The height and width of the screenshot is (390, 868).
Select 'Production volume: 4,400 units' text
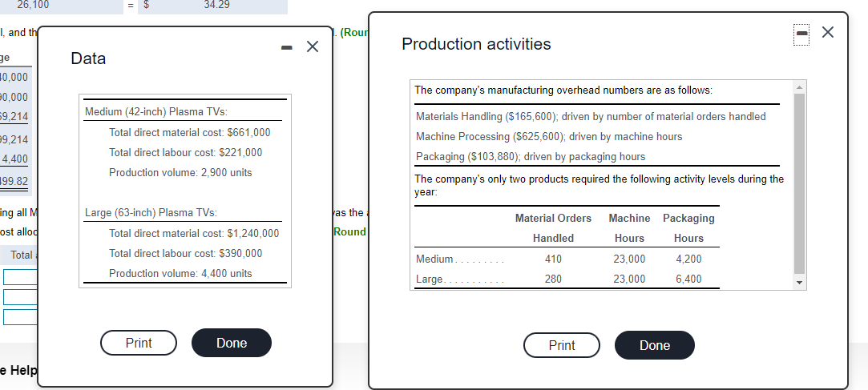pyautogui.click(x=180, y=273)
